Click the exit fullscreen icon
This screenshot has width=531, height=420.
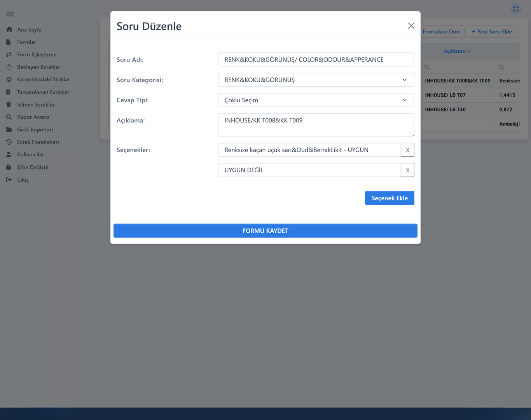click(515, 9)
